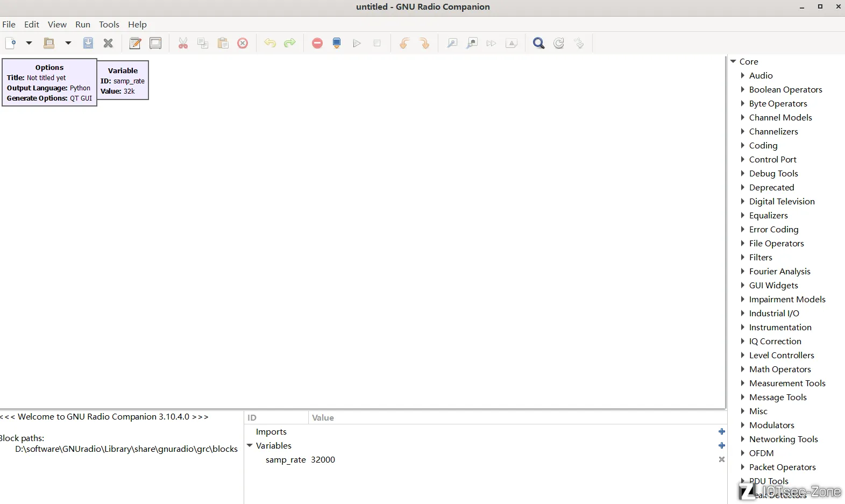This screenshot has height=504, width=845.
Task: Generate the flowgraph with the blue generate icon
Action: 337,43
